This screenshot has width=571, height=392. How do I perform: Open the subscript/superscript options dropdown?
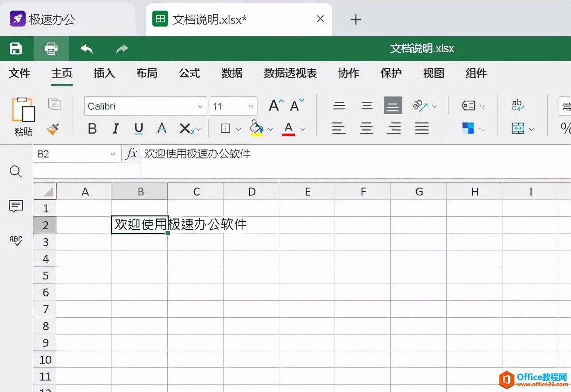(x=199, y=130)
